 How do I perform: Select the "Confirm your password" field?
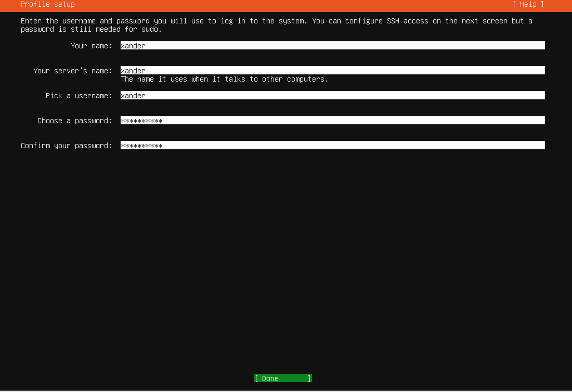coord(333,145)
